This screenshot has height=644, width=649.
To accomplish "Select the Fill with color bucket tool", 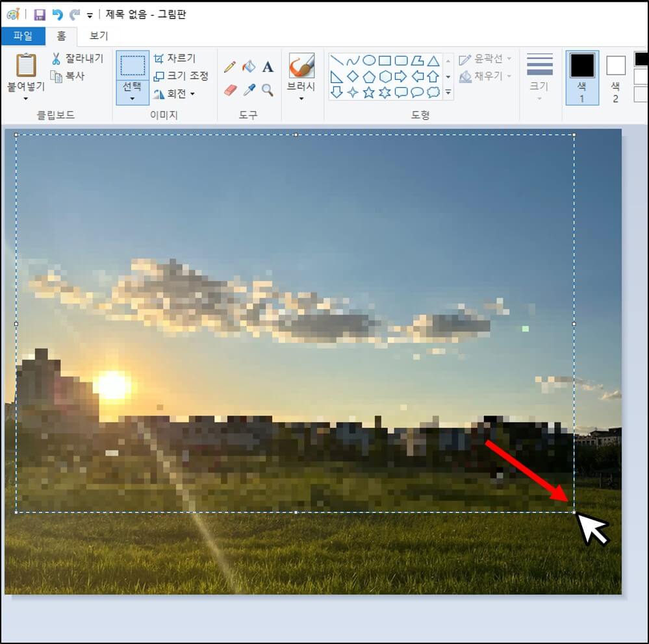I will click(249, 67).
